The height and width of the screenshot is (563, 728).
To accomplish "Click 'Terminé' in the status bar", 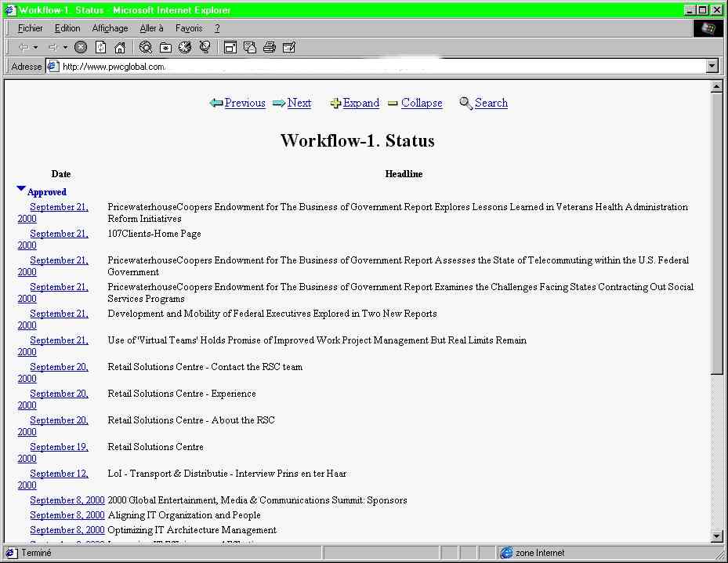I will coord(36,553).
